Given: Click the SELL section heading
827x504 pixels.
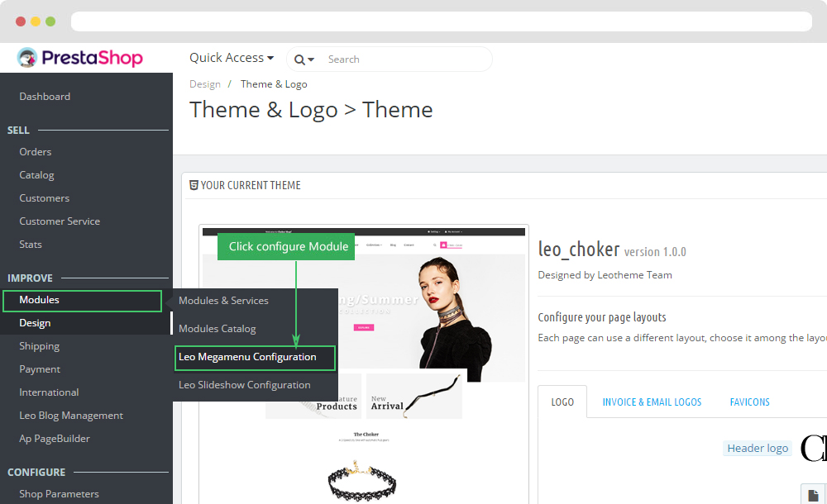Looking at the screenshot, I should coord(18,131).
